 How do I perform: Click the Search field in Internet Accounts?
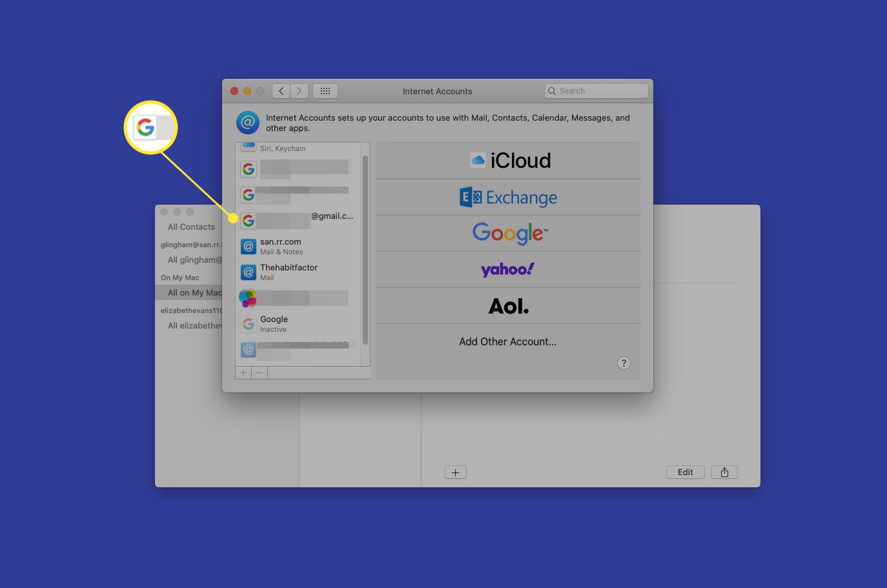point(596,91)
